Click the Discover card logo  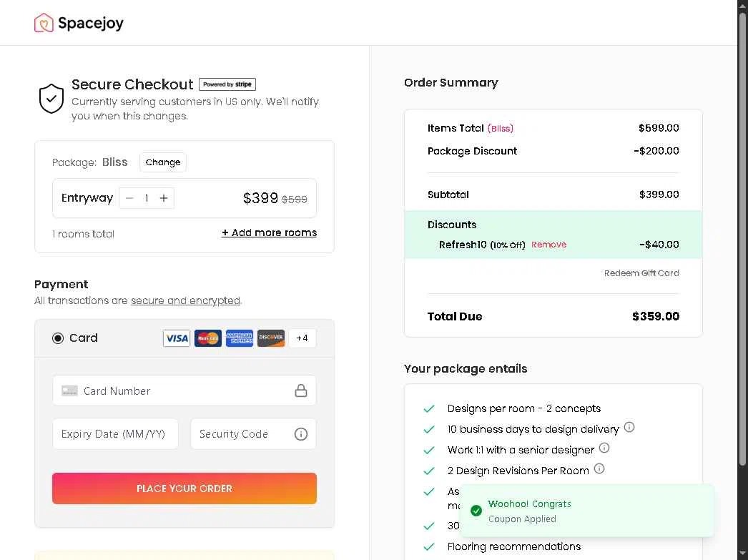(x=271, y=338)
